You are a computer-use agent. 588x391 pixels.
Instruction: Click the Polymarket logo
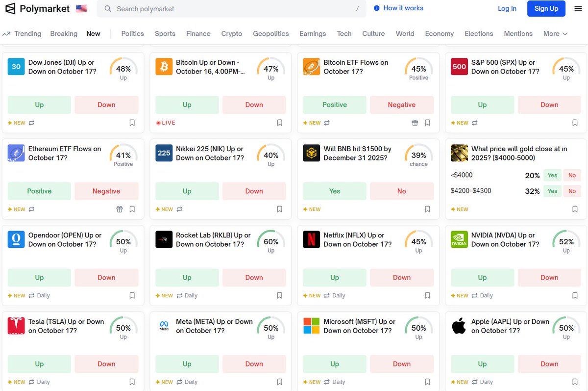pyautogui.click(x=38, y=8)
